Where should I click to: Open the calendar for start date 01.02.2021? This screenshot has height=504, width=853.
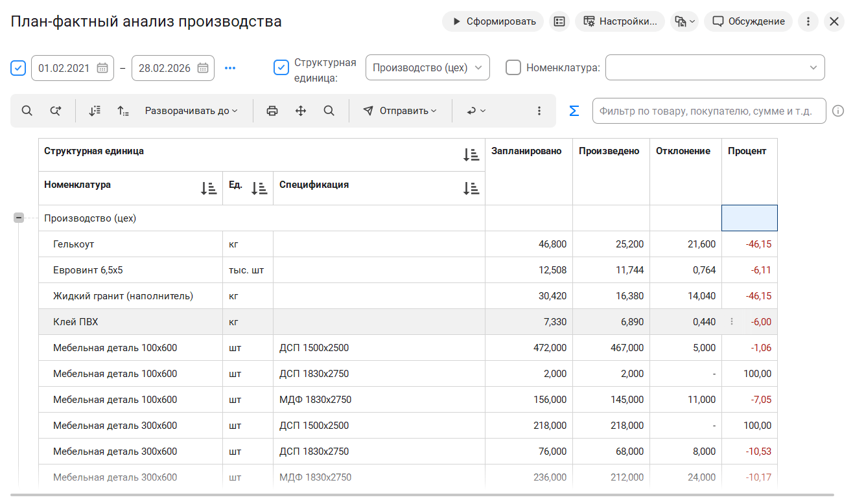tap(102, 68)
